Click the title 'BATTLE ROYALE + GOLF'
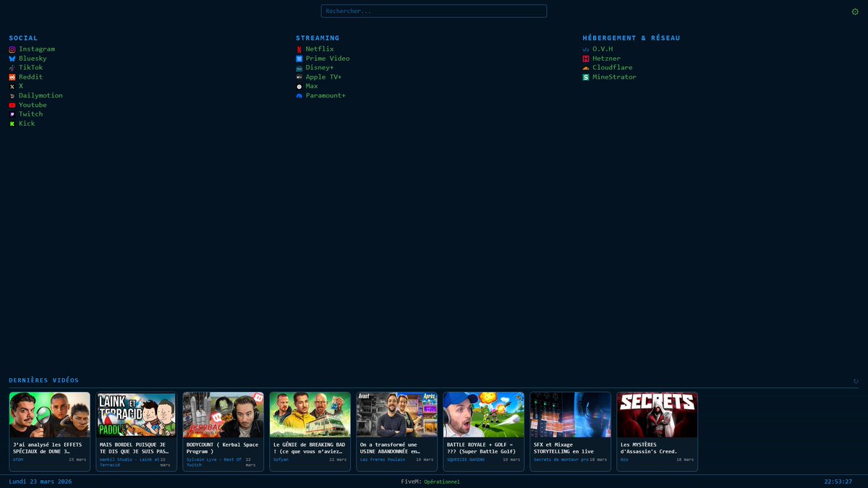 482,448
